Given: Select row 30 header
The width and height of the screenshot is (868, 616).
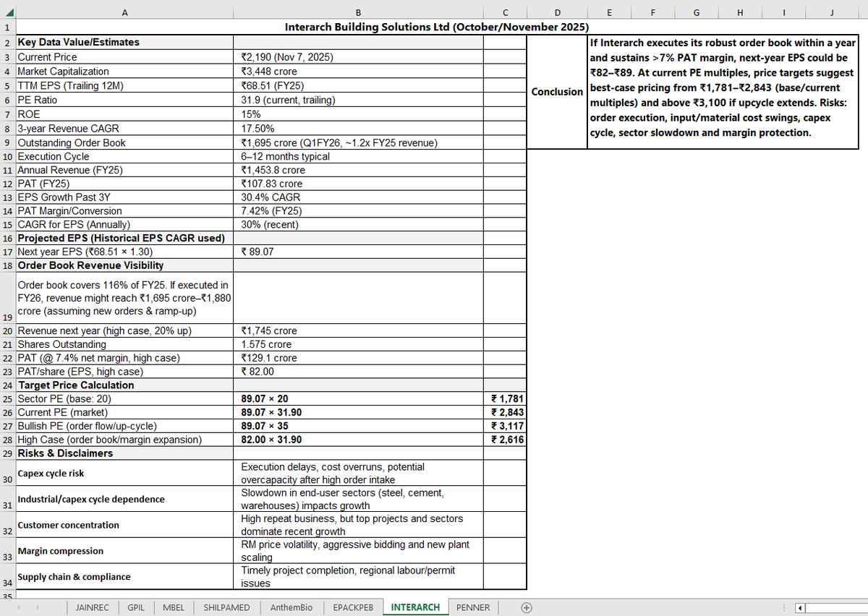Looking at the screenshot, I should click(x=7, y=474).
